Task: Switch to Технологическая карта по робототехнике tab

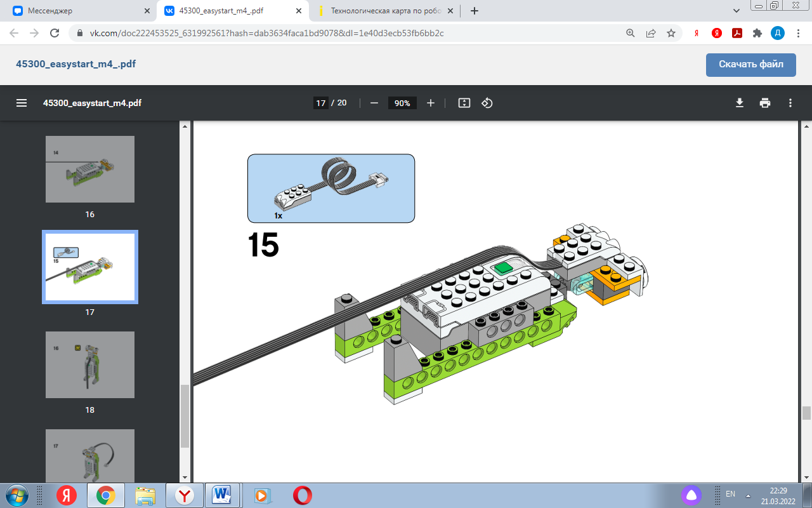Action: 385,11
